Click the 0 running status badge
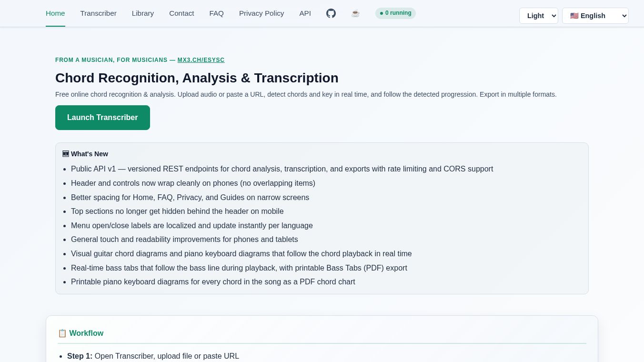The height and width of the screenshot is (362, 644). [x=395, y=13]
